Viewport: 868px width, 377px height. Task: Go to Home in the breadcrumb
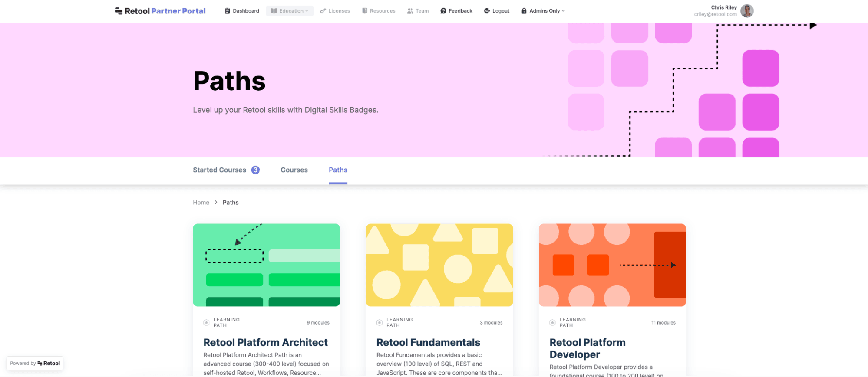201,203
